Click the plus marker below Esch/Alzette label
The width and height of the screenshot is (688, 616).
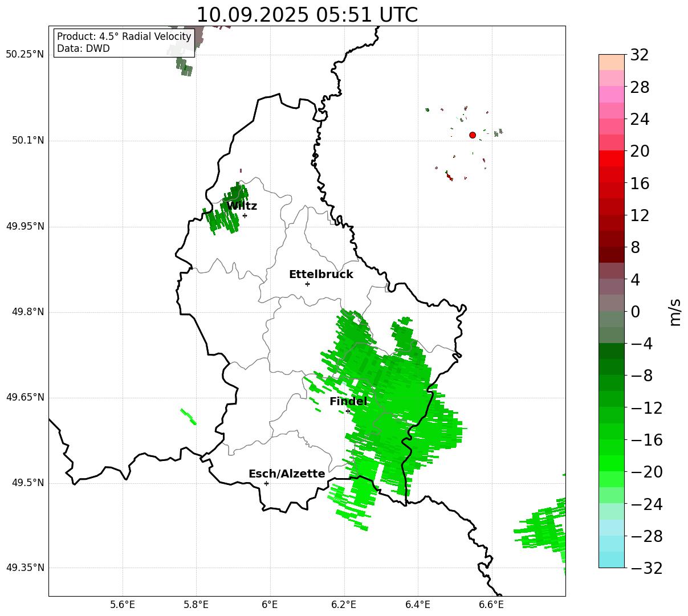[x=266, y=483]
